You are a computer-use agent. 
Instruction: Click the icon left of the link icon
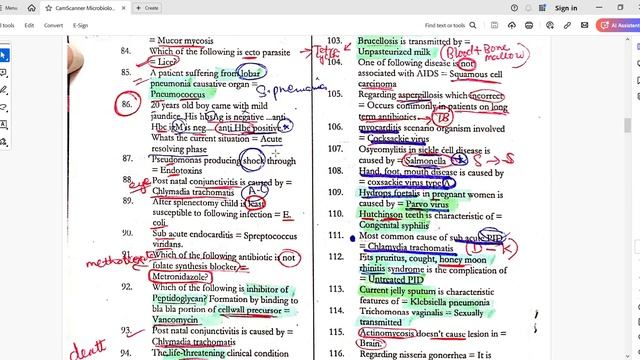tap(550, 25)
